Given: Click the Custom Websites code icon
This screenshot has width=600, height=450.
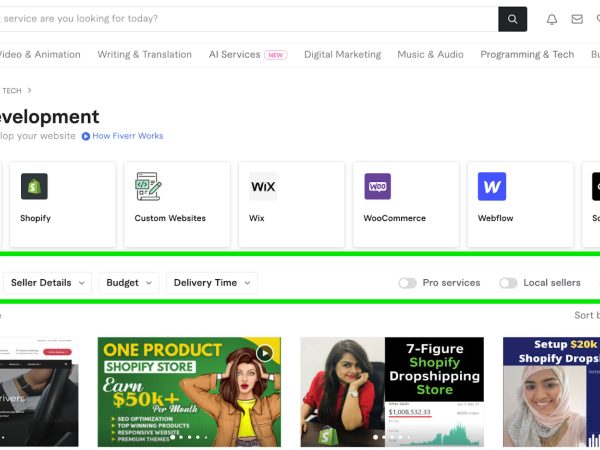Looking at the screenshot, I should [x=148, y=186].
